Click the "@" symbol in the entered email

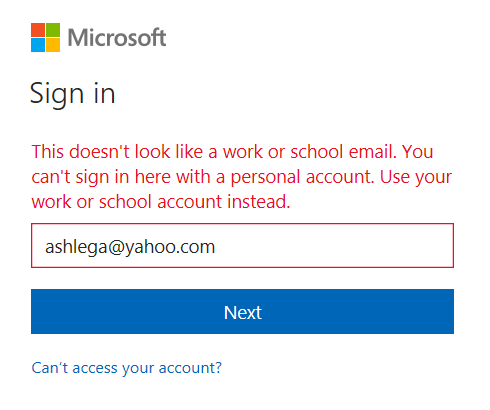pos(116,248)
